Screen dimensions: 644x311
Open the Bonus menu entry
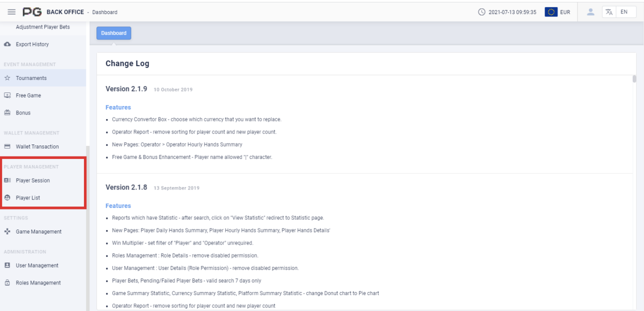pos(23,113)
